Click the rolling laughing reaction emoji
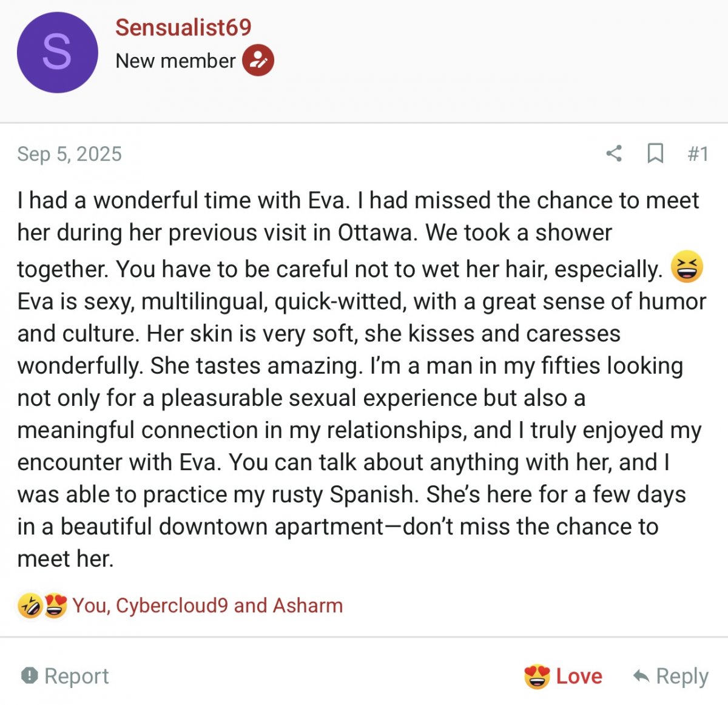 tap(30, 605)
